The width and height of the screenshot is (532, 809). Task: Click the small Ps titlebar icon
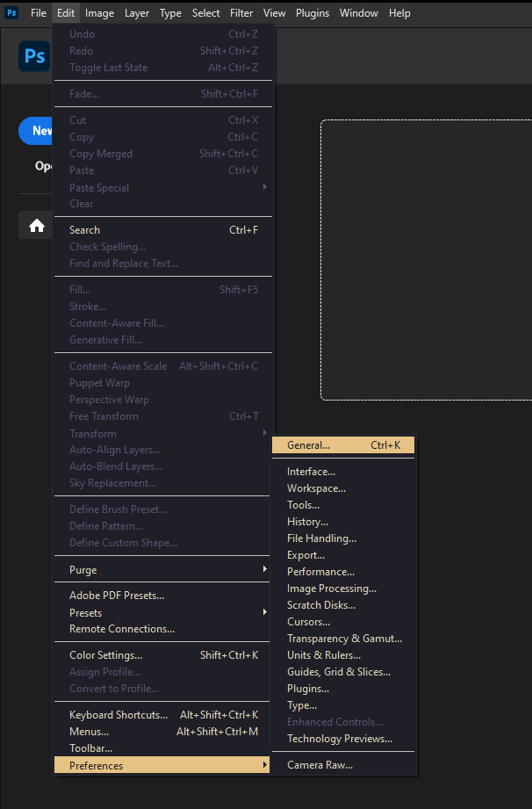(x=11, y=12)
